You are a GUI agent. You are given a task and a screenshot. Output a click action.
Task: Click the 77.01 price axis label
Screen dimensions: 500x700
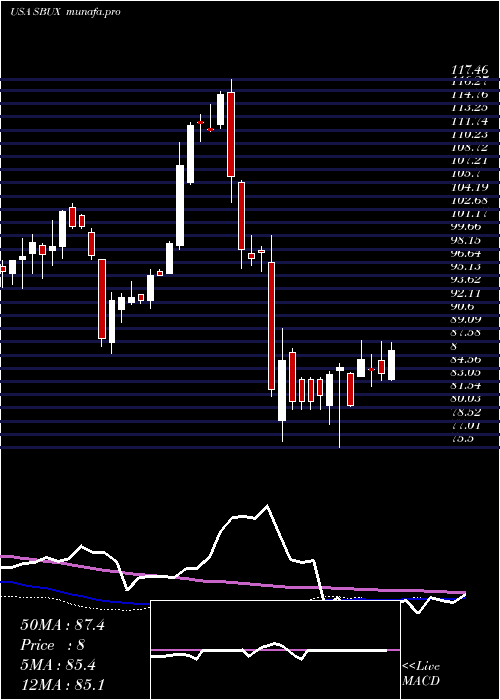pyautogui.click(x=468, y=425)
